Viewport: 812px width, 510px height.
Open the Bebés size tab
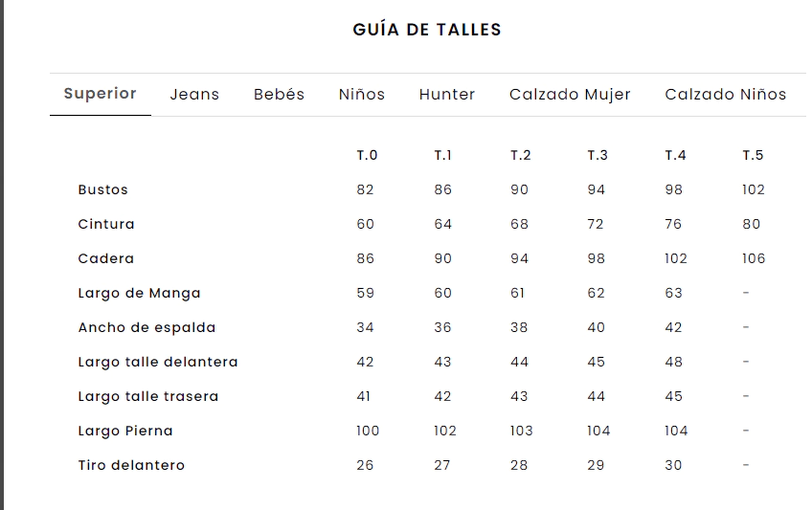280,94
